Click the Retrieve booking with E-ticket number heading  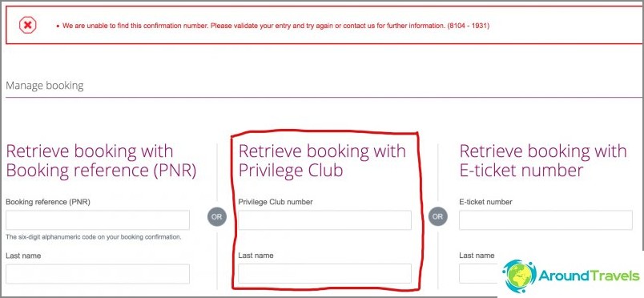coord(543,161)
